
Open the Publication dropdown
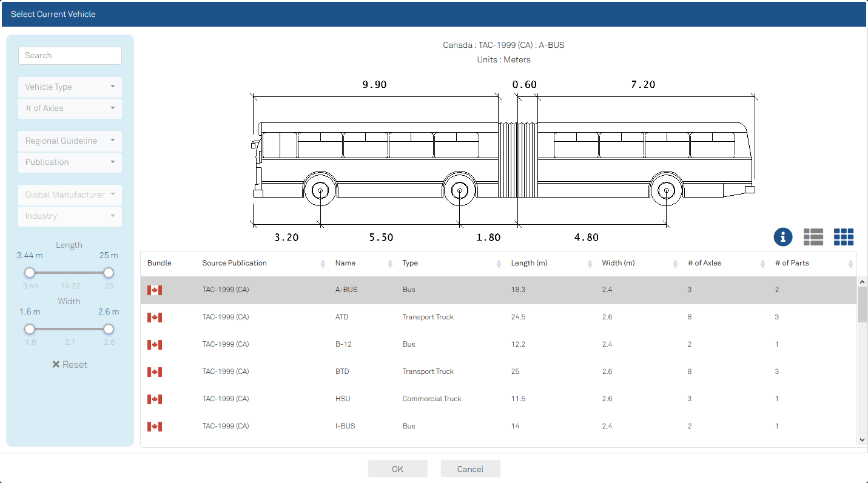pyautogui.click(x=69, y=162)
